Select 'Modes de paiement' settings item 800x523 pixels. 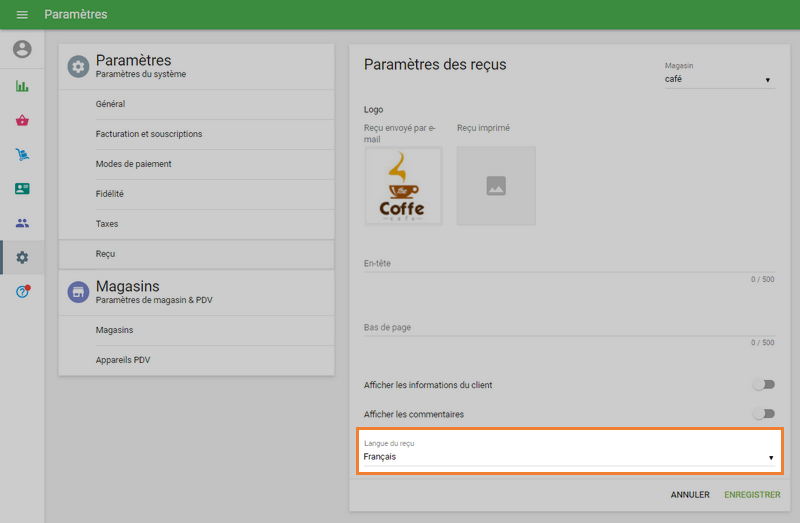click(x=133, y=164)
